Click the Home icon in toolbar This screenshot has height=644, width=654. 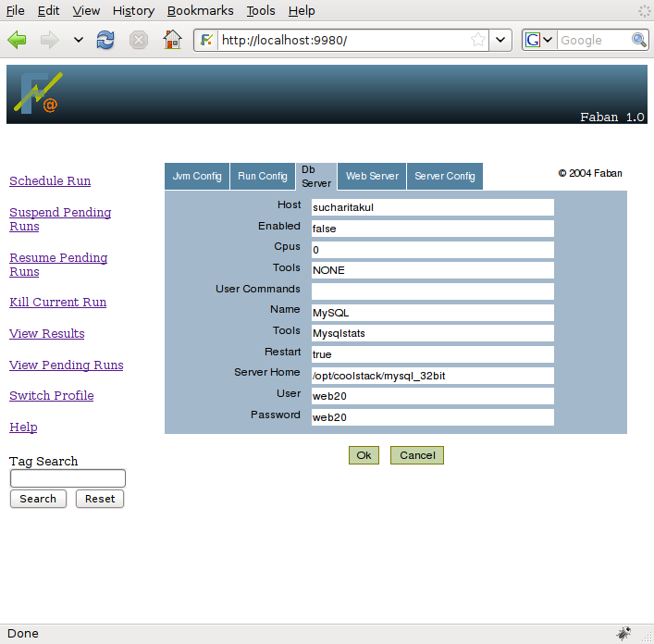pos(172,40)
